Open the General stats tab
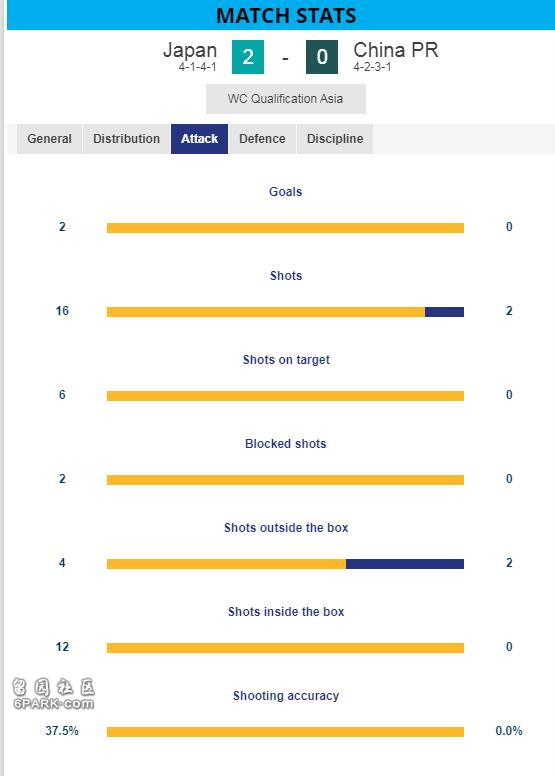The image size is (555, 776). (50, 139)
